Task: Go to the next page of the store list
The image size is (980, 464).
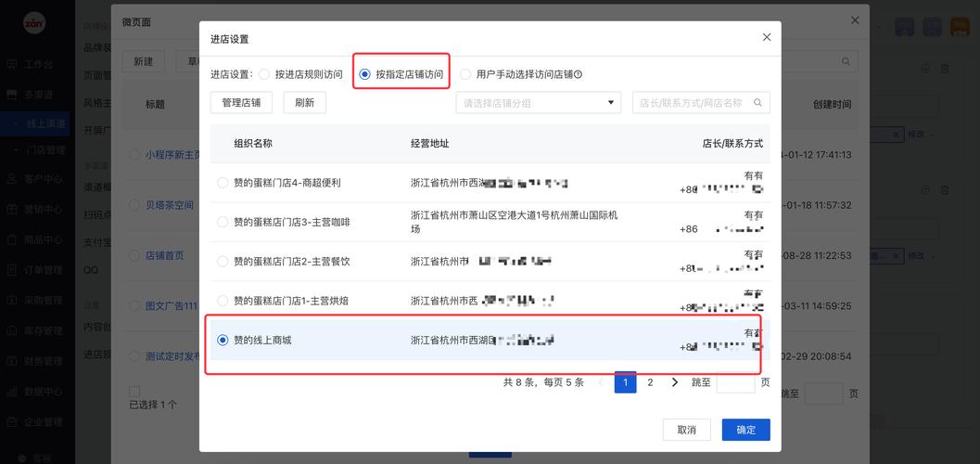Action: pos(674,382)
